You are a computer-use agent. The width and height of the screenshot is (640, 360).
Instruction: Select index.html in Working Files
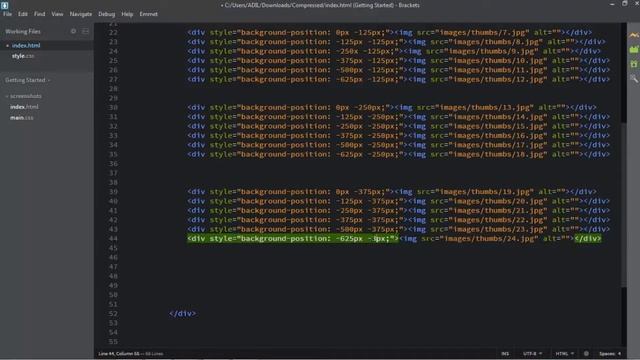[x=26, y=46]
